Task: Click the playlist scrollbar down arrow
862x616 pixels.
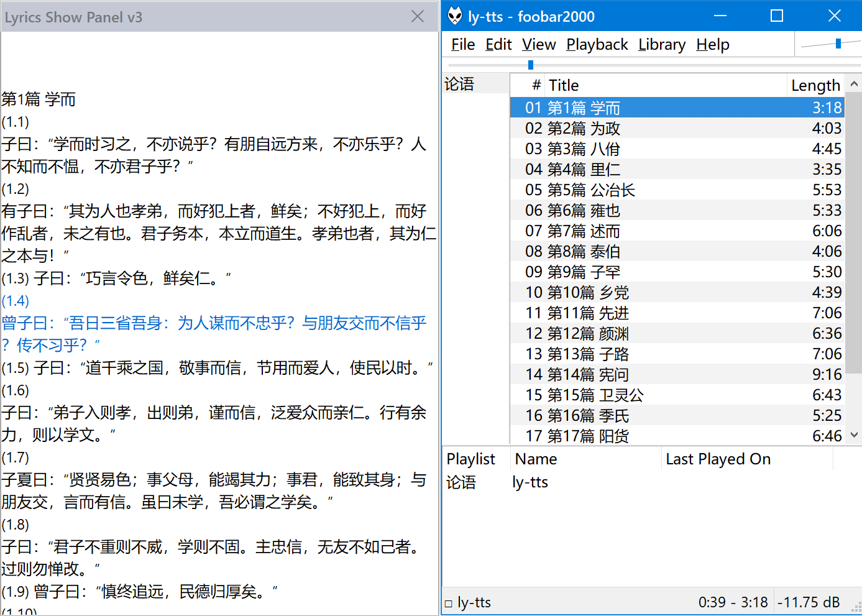Action: pos(854,435)
